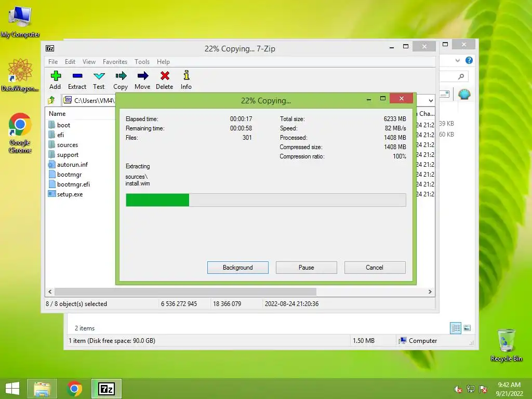Viewport: 532px width, 399px height.
Task: Open the Tools menu
Action: tap(142, 62)
